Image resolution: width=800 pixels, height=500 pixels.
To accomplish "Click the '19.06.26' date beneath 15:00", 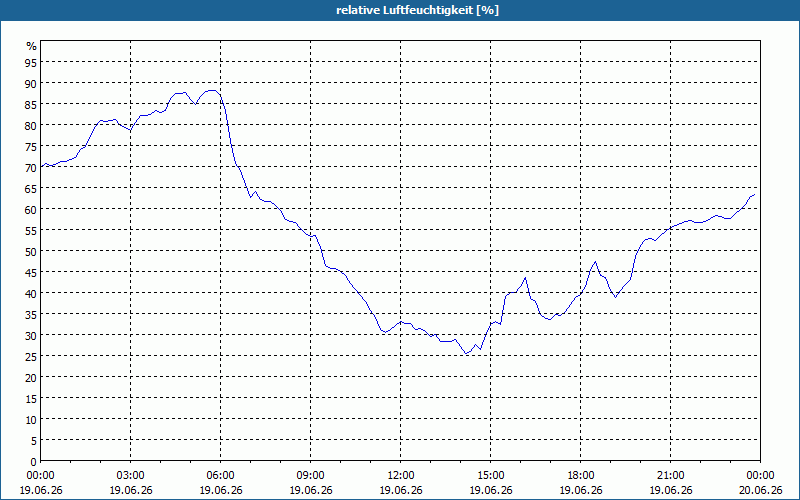I will (490, 490).
